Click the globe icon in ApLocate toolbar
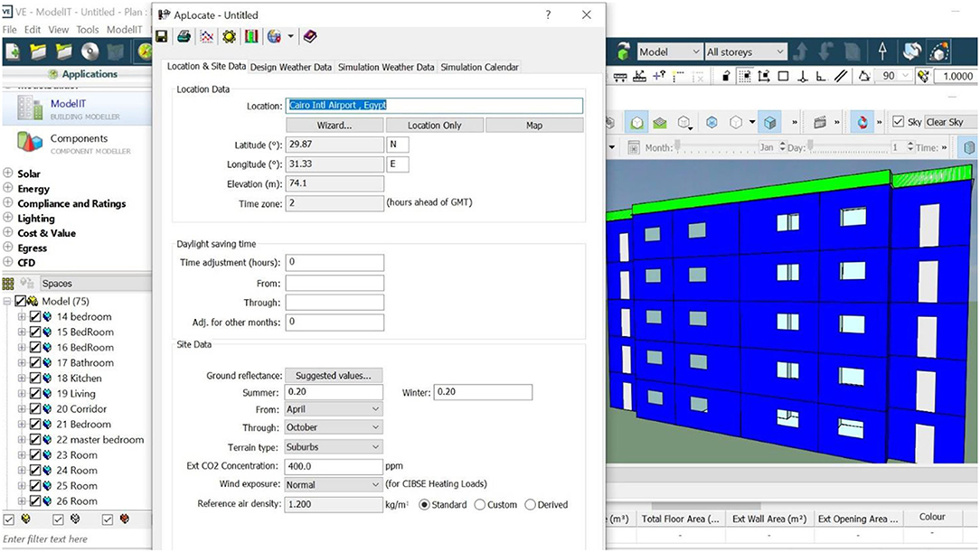Image resolution: width=980 pixels, height=552 pixels. (x=274, y=36)
